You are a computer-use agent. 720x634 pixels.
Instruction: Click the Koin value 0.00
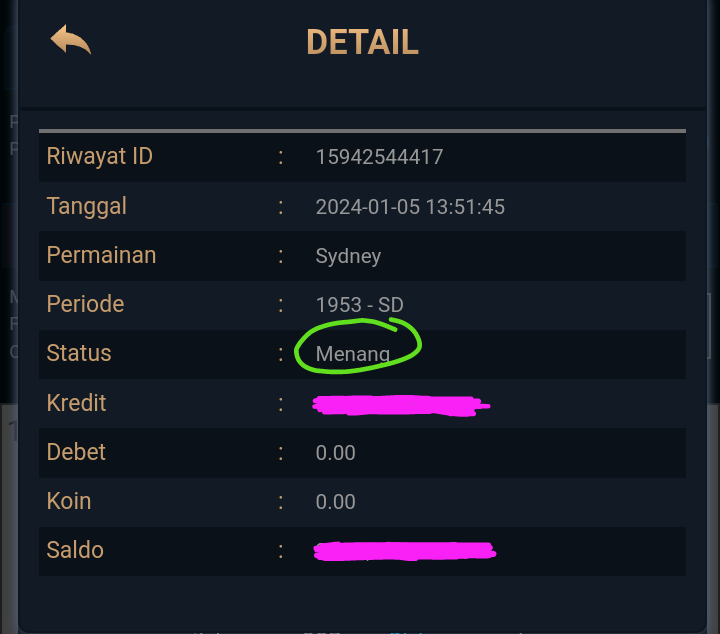(x=336, y=503)
